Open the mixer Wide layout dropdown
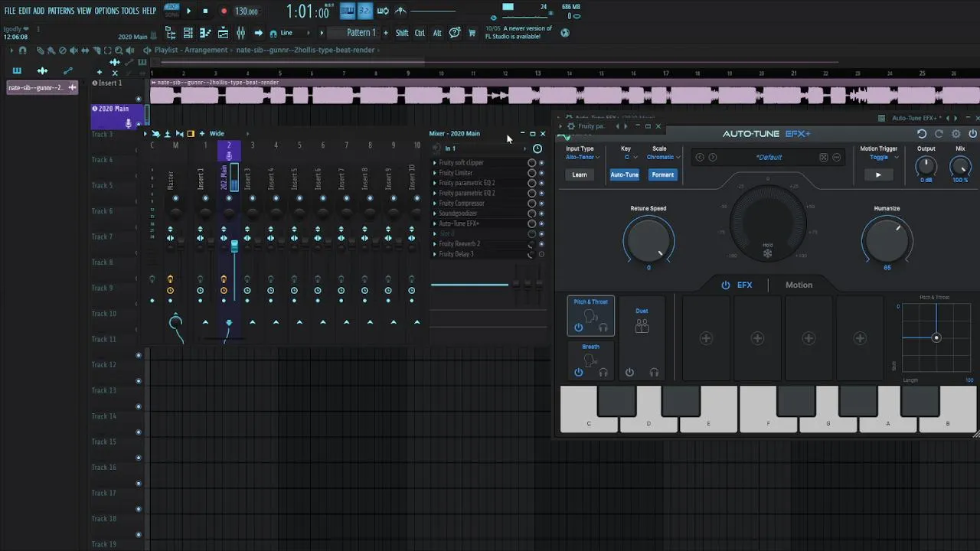Screen dimensions: 980x551 pos(217,134)
